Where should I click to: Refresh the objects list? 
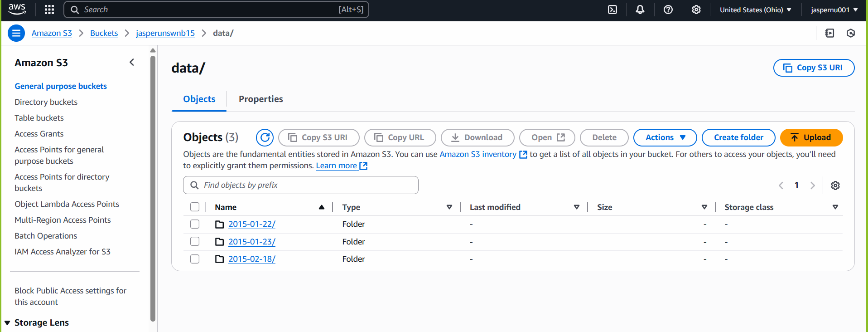point(265,137)
